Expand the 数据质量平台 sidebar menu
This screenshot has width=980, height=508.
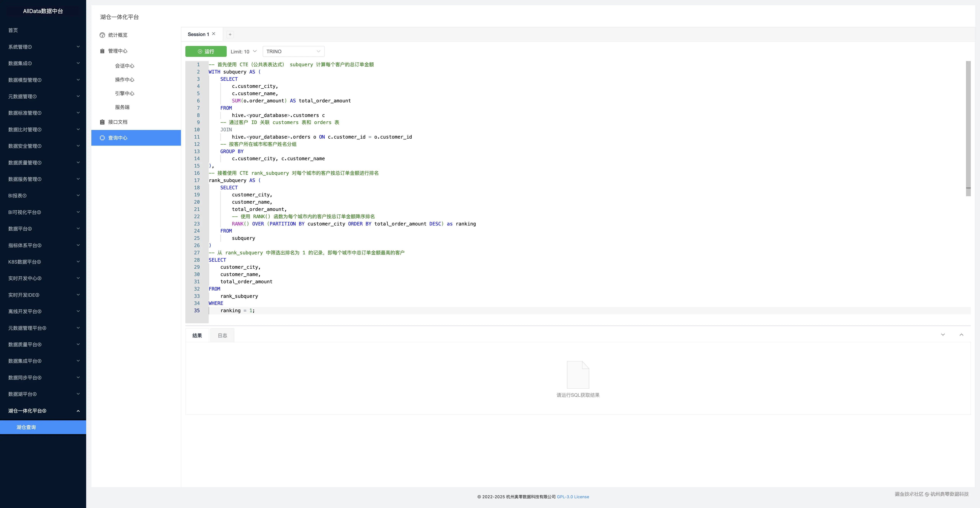tap(43, 345)
